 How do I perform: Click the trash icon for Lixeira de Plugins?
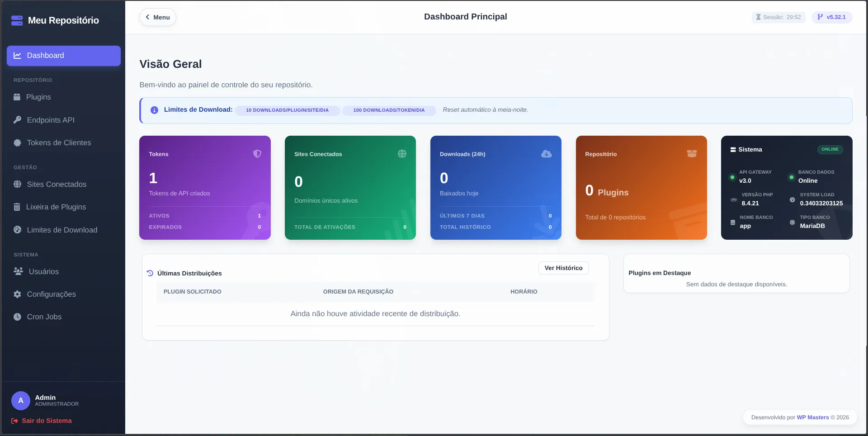click(17, 207)
